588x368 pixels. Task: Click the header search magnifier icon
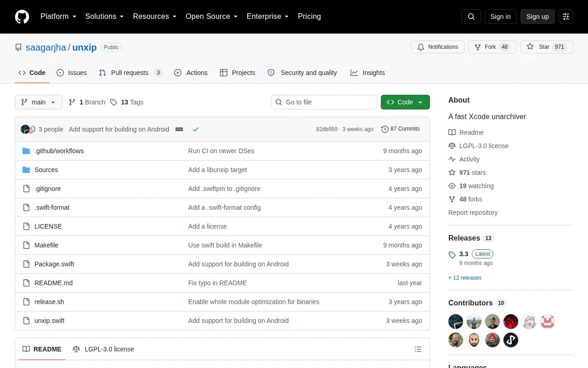coord(471,17)
